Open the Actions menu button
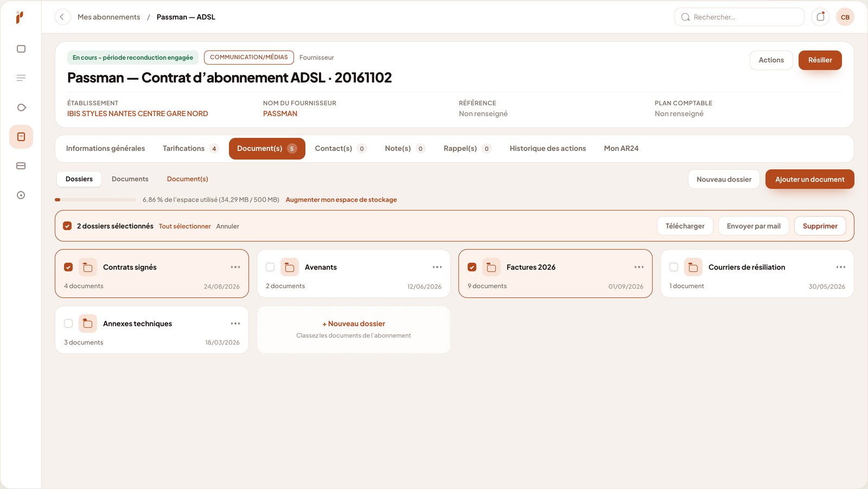The width and height of the screenshot is (868, 489). (771, 60)
